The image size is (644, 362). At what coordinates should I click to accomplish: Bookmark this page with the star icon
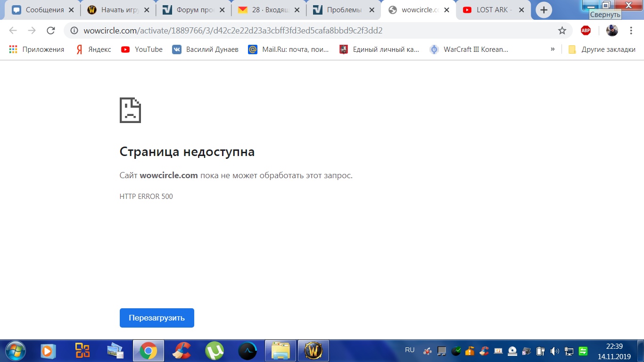tap(562, 31)
